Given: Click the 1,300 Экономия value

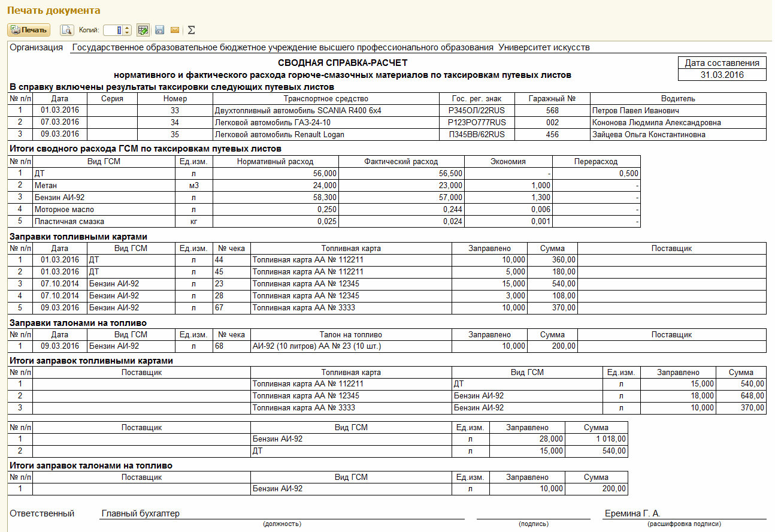Looking at the screenshot, I should point(508,198).
